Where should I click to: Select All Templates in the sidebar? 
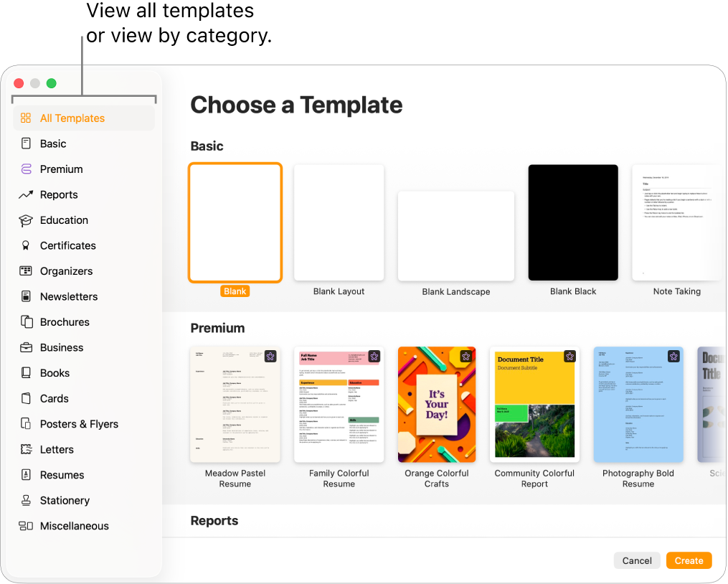point(72,118)
